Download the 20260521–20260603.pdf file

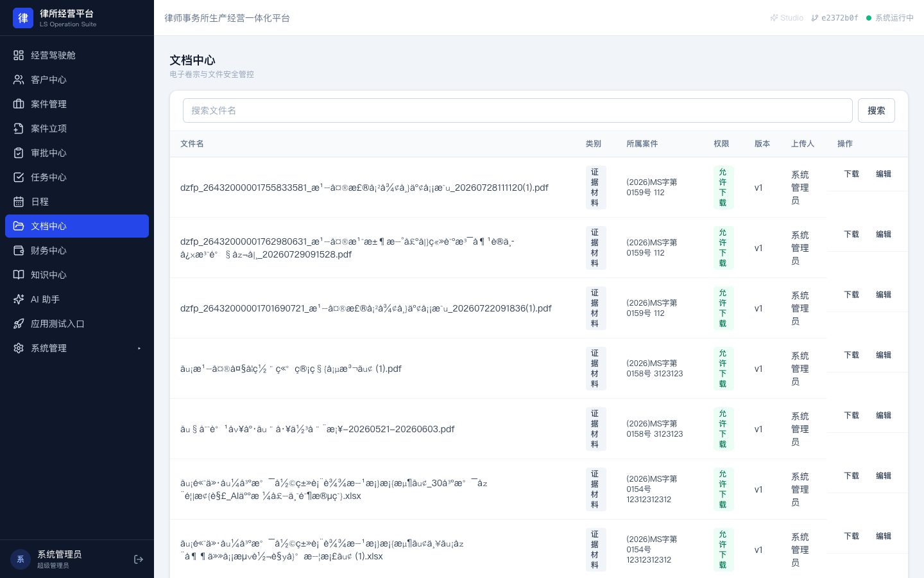point(851,416)
